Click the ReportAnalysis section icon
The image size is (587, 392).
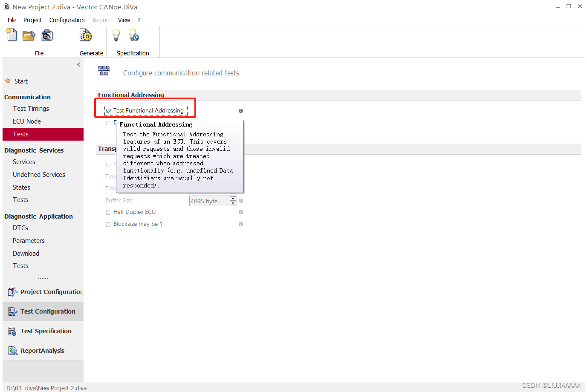click(x=13, y=351)
